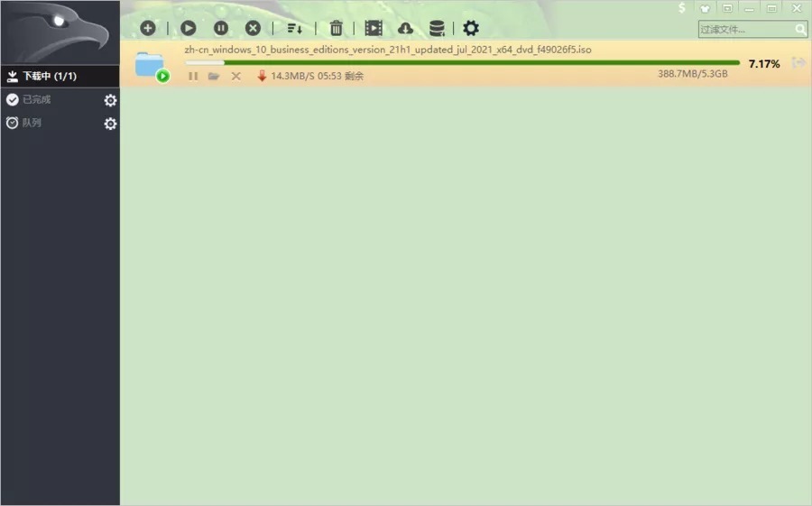
Task: Maximize the EagleGet window
Action: pyautogui.click(x=771, y=8)
